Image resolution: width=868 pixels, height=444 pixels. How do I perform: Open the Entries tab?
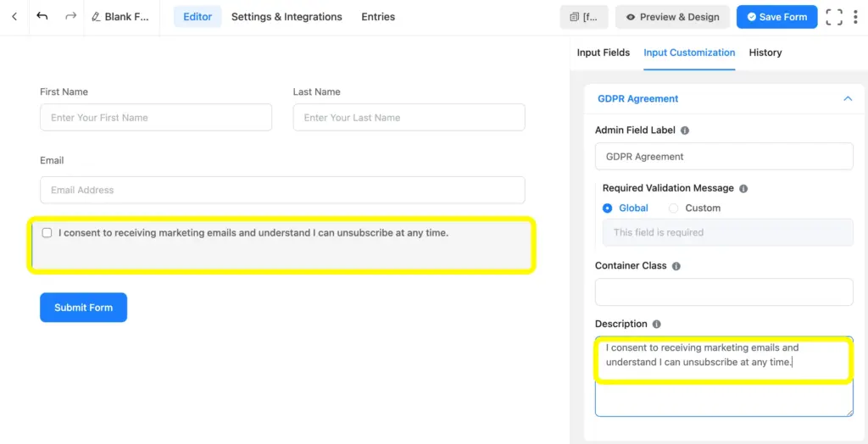click(378, 17)
